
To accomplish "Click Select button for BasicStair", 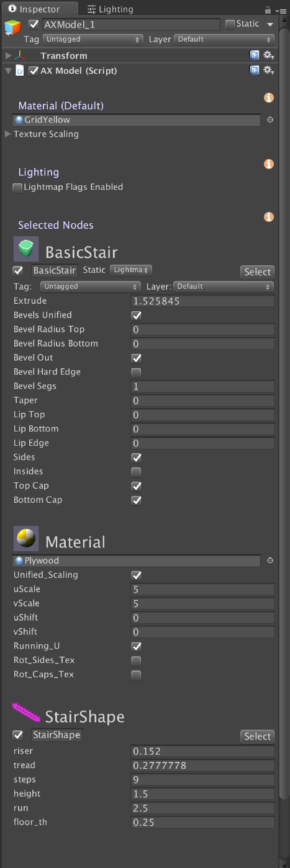I will (257, 272).
